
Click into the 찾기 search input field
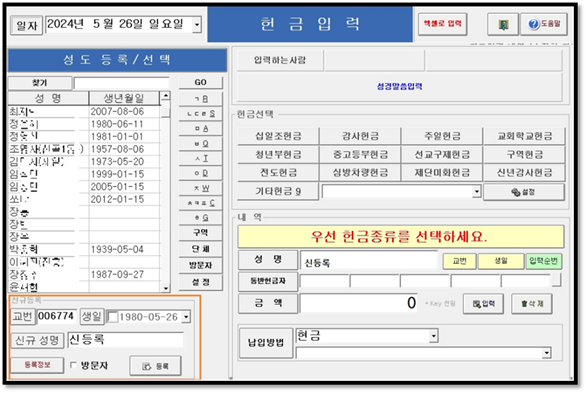(x=121, y=83)
